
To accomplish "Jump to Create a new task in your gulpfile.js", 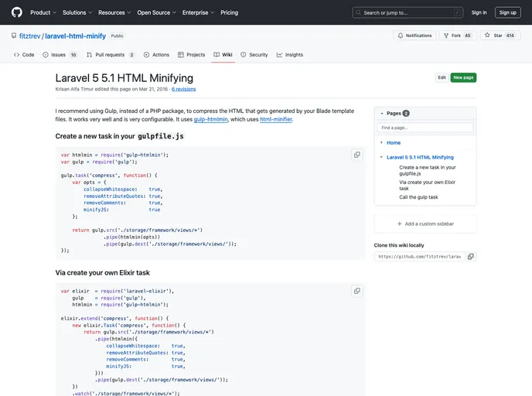I will pos(428,170).
